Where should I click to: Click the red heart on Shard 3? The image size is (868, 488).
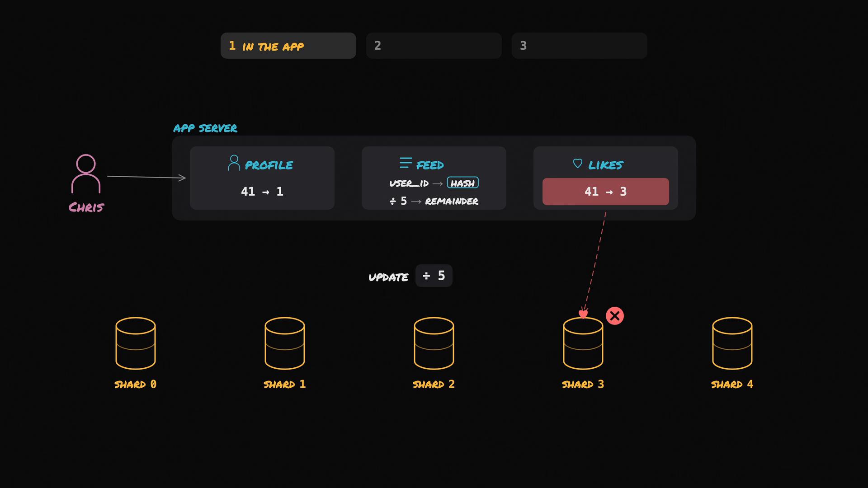[x=583, y=314]
